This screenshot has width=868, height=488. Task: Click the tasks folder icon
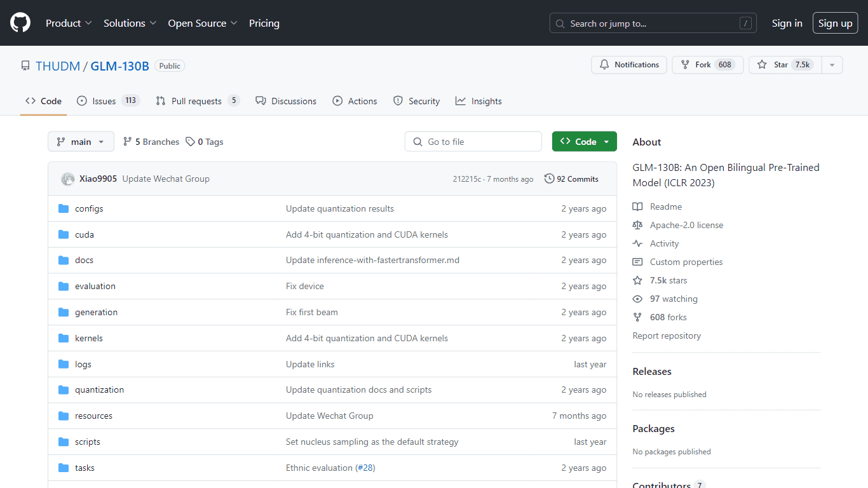(x=64, y=468)
